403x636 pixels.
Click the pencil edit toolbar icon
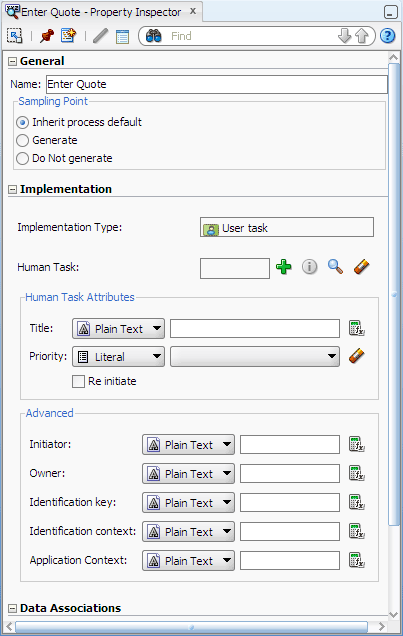(x=100, y=36)
